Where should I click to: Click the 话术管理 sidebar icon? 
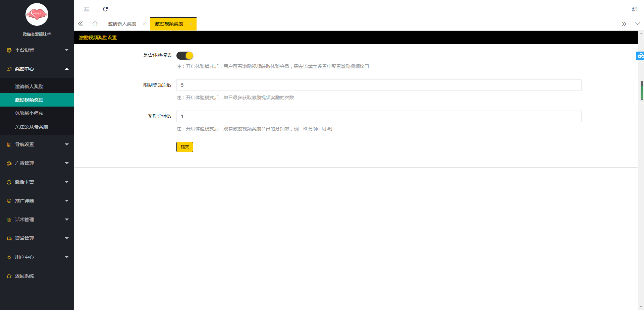(9, 220)
